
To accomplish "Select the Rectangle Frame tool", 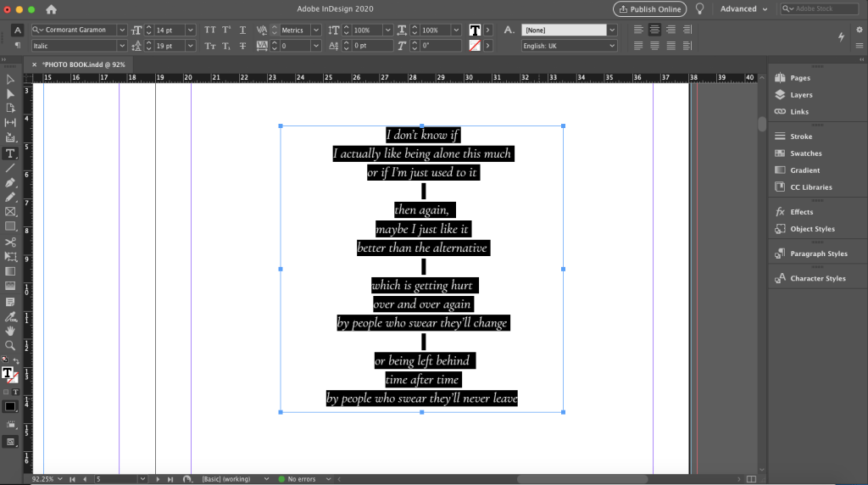I will (x=10, y=211).
